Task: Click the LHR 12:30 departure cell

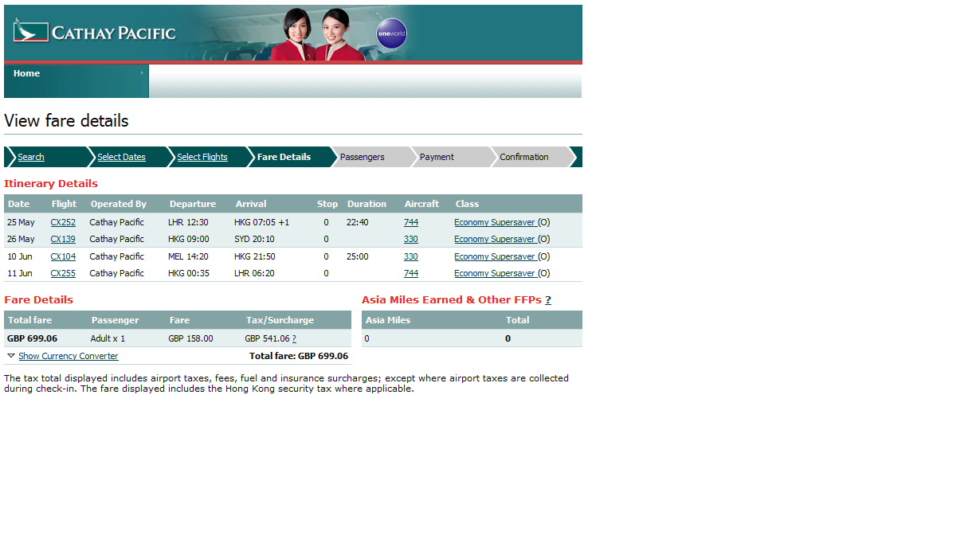Action: 188,222
